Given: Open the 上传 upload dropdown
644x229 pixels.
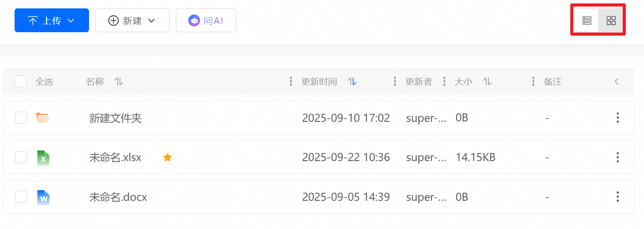Looking at the screenshot, I should [52, 21].
